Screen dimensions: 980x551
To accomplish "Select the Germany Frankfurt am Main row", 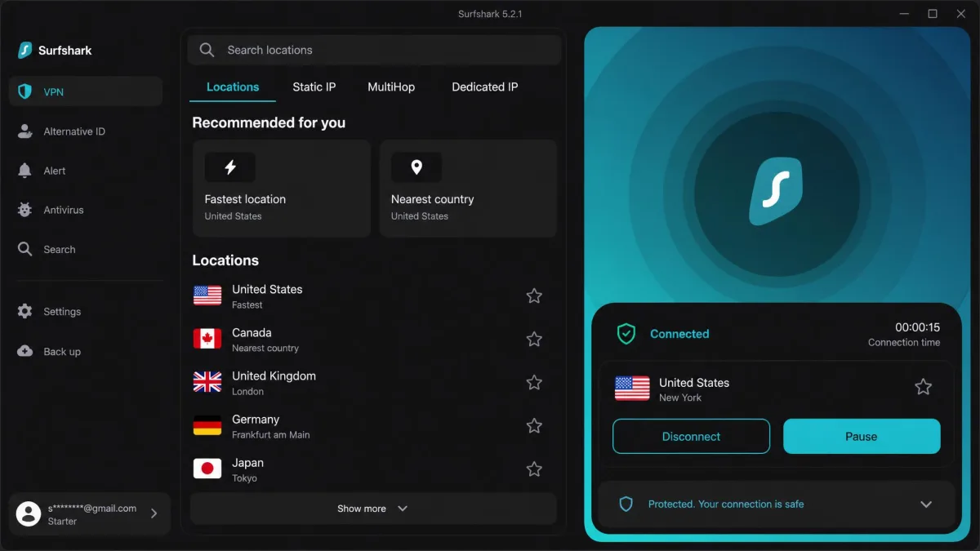I will [x=373, y=426].
